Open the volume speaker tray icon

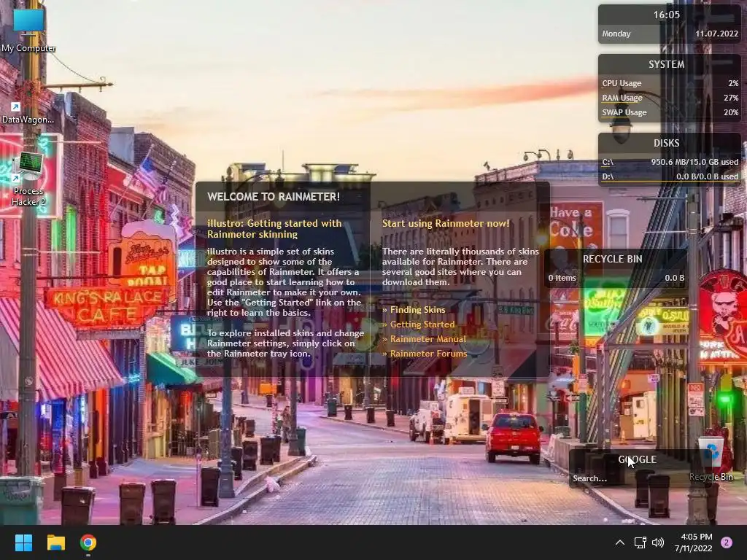[658, 542]
